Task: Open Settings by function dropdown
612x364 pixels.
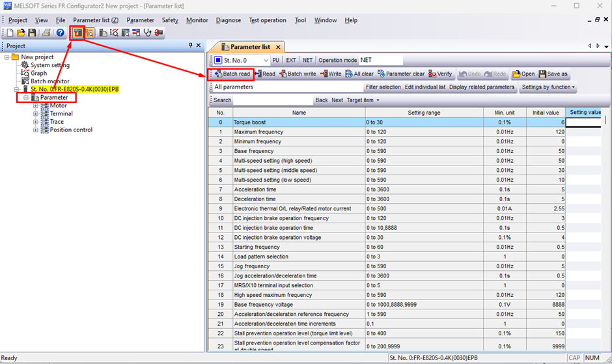Action: coord(548,87)
